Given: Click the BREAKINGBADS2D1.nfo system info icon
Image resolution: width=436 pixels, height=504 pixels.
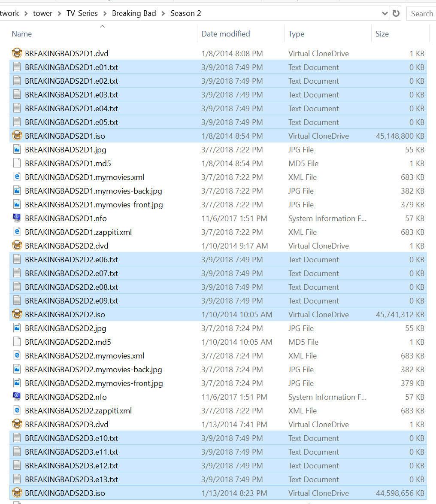Looking at the screenshot, I should [17, 218].
